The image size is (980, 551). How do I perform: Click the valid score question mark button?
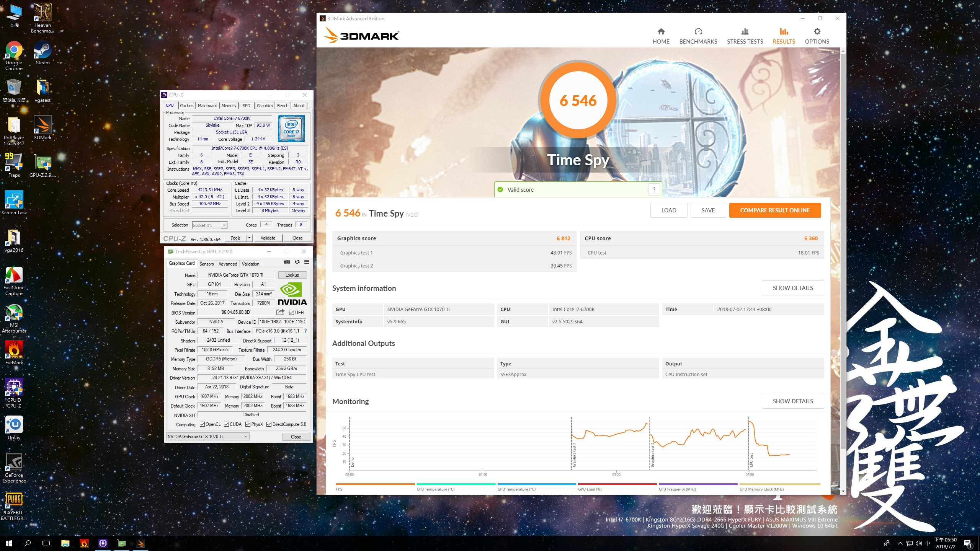pos(654,189)
